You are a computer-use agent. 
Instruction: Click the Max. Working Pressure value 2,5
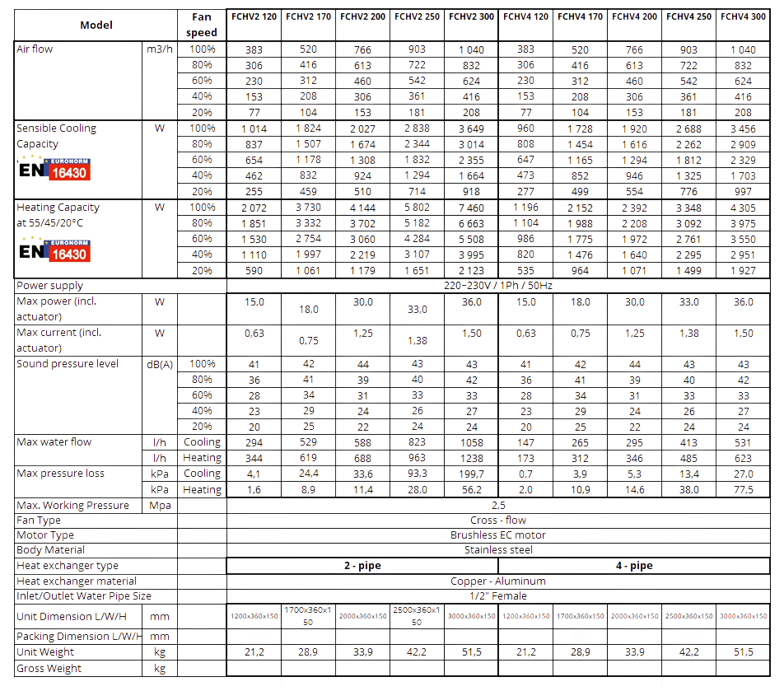point(498,506)
